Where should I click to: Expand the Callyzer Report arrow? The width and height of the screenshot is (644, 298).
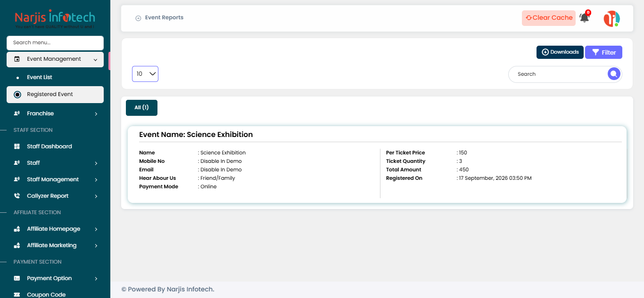point(96,196)
